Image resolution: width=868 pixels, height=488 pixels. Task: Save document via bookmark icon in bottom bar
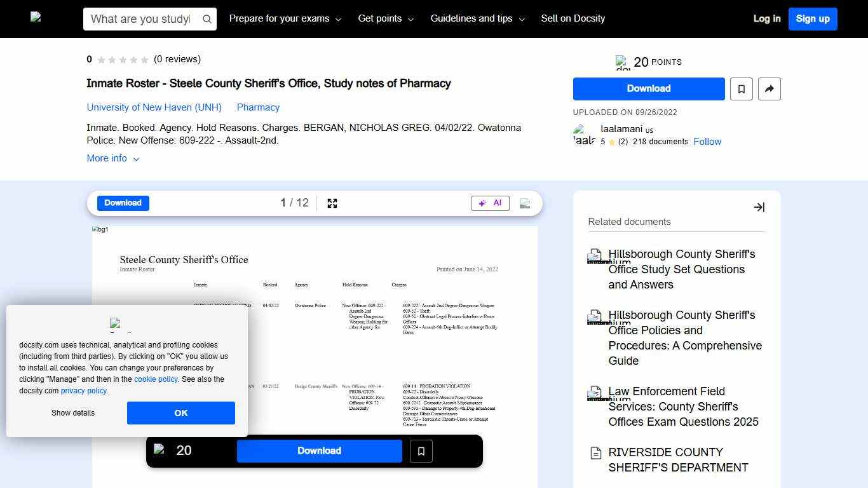(421, 451)
